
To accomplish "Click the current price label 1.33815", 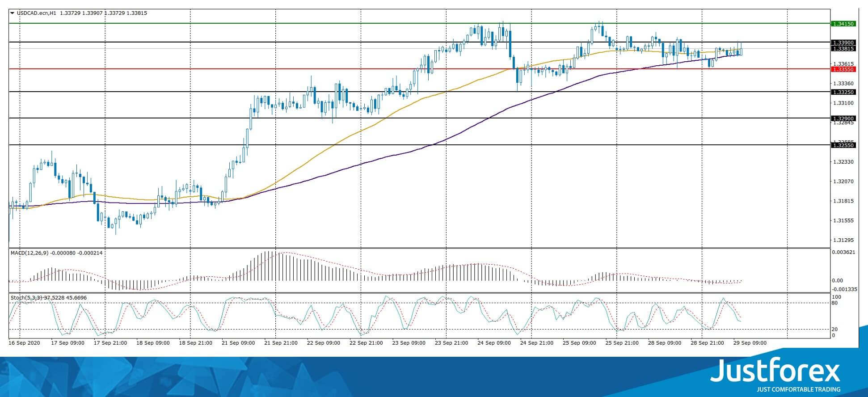I will (x=843, y=49).
